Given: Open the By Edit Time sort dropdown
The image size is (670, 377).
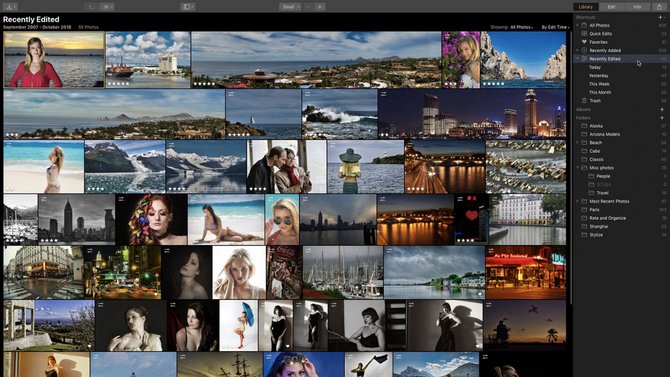Looking at the screenshot, I should pos(555,27).
